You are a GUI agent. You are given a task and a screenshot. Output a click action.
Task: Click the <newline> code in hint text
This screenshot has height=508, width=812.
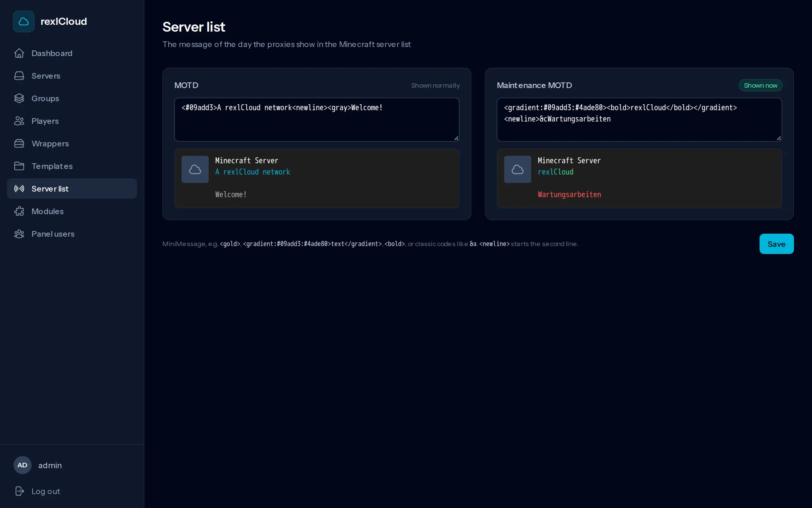coord(494,244)
